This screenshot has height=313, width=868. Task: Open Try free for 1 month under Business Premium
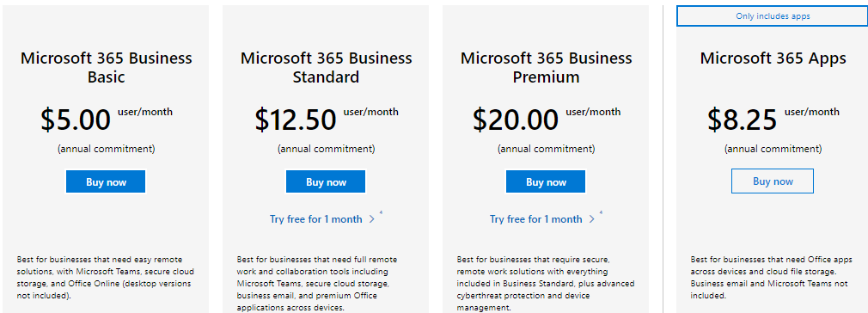tap(536, 218)
